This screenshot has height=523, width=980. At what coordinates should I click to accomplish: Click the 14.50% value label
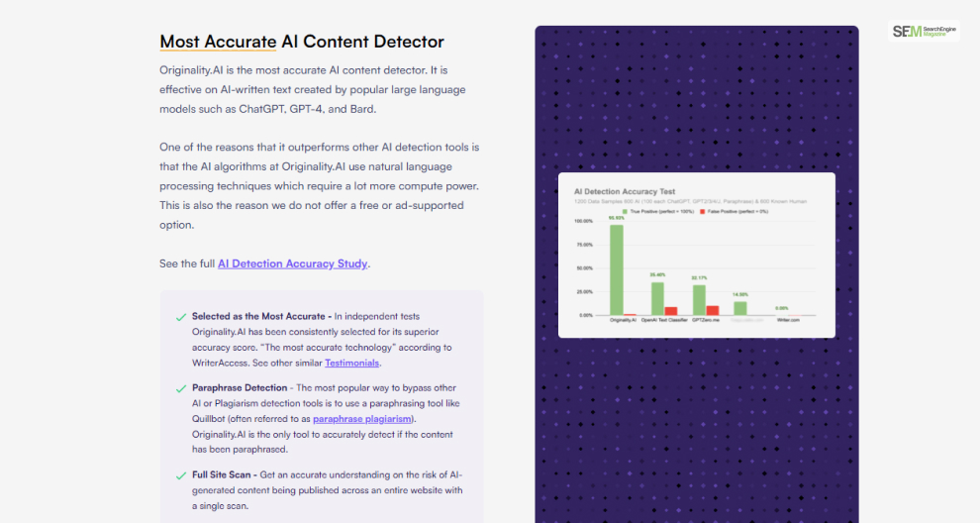tap(740, 294)
